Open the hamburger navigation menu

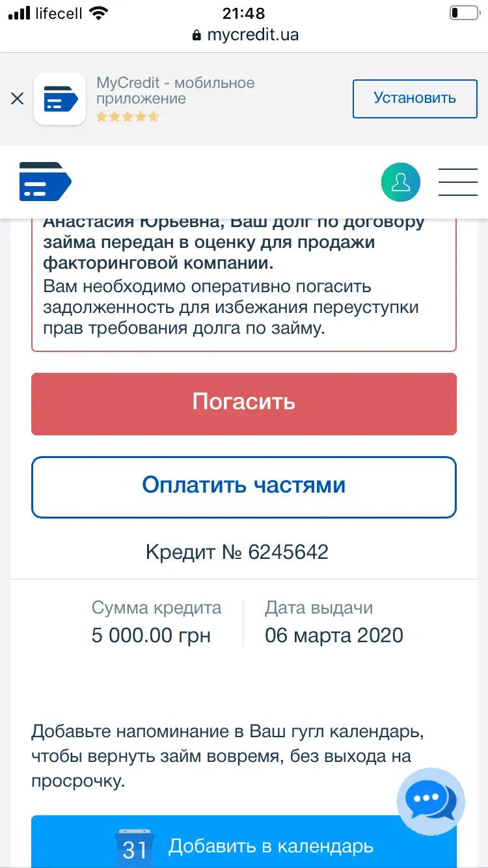point(458,182)
